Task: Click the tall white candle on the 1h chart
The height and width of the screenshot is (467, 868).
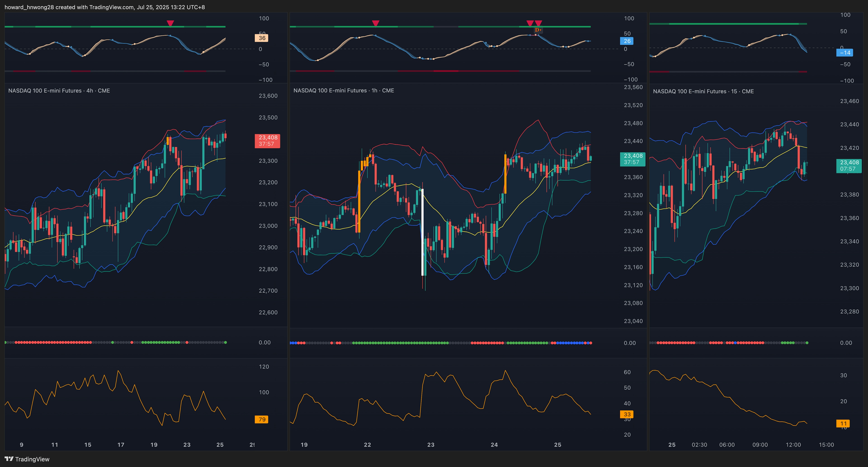Action: click(x=422, y=232)
